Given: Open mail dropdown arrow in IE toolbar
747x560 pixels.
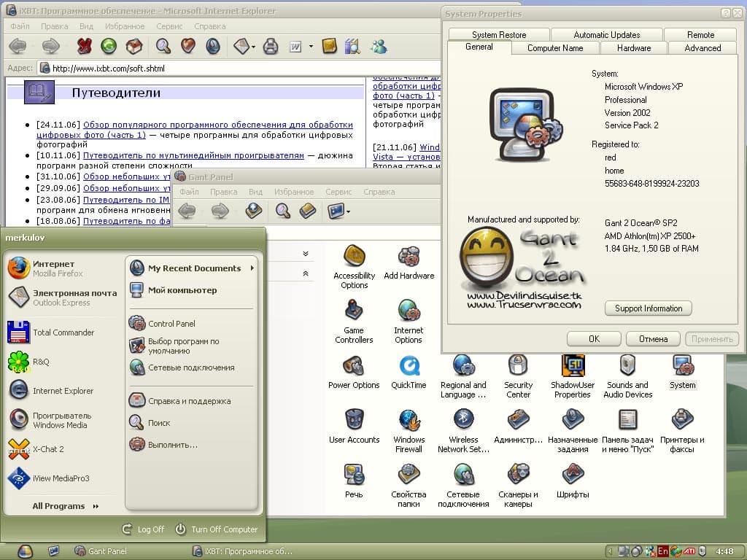Looking at the screenshot, I should pos(253,47).
